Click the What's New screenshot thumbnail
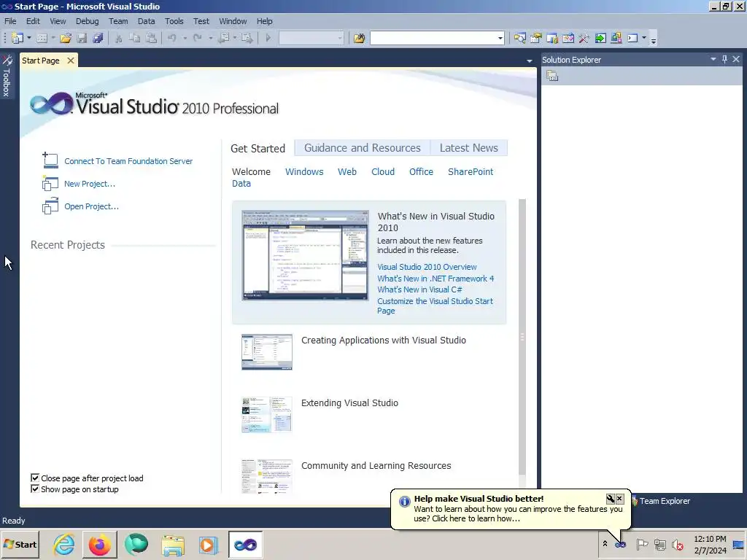747x560 pixels. [x=305, y=254]
